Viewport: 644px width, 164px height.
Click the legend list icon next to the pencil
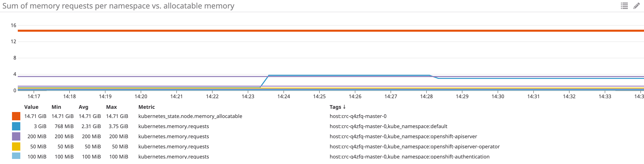coord(624,6)
